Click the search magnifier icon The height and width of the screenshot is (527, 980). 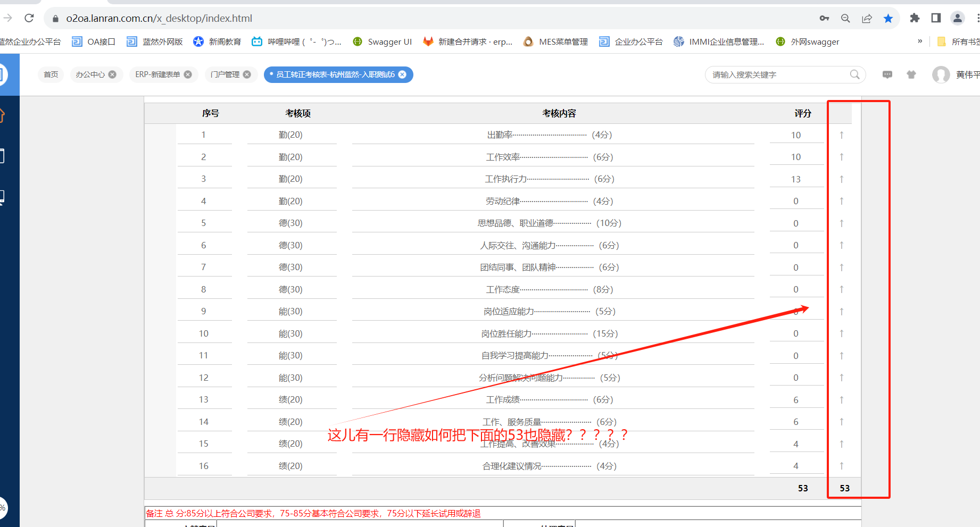[854, 74]
